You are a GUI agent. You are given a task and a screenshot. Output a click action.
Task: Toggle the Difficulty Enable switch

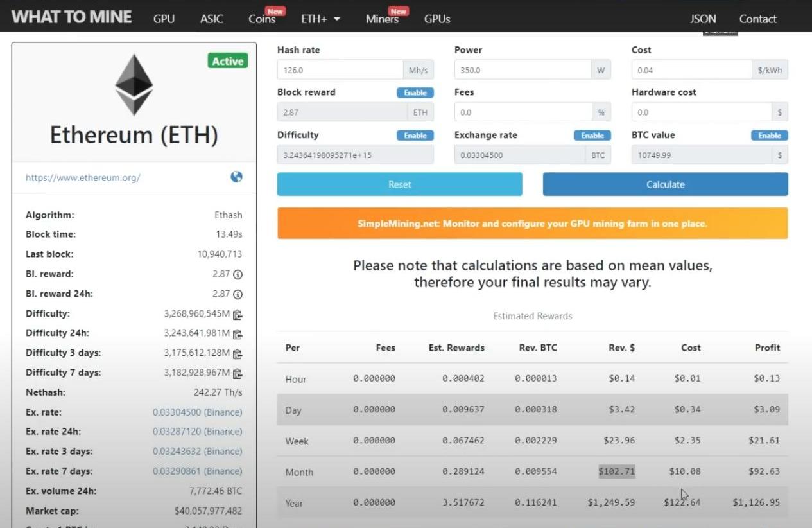point(415,136)
